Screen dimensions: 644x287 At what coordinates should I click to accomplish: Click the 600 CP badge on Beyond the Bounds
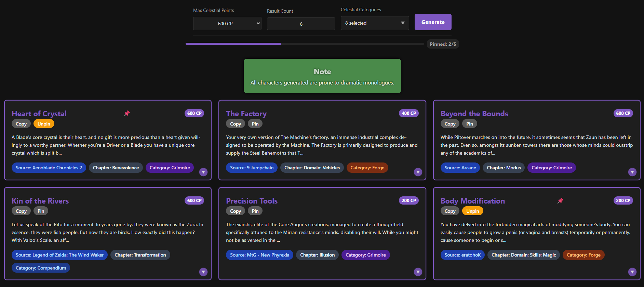coord(623,113)
